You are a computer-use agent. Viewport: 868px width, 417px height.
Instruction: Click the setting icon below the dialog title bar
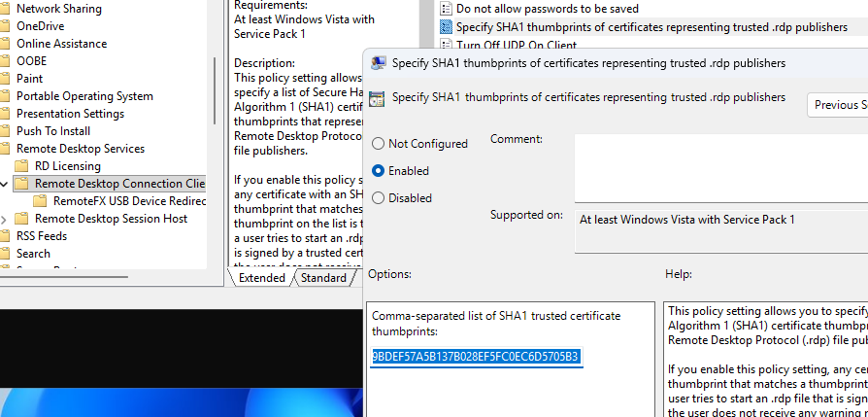tap(377, 98)
